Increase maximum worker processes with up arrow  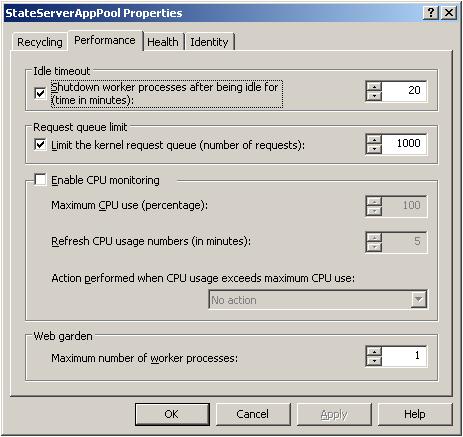tap(375, 352)
